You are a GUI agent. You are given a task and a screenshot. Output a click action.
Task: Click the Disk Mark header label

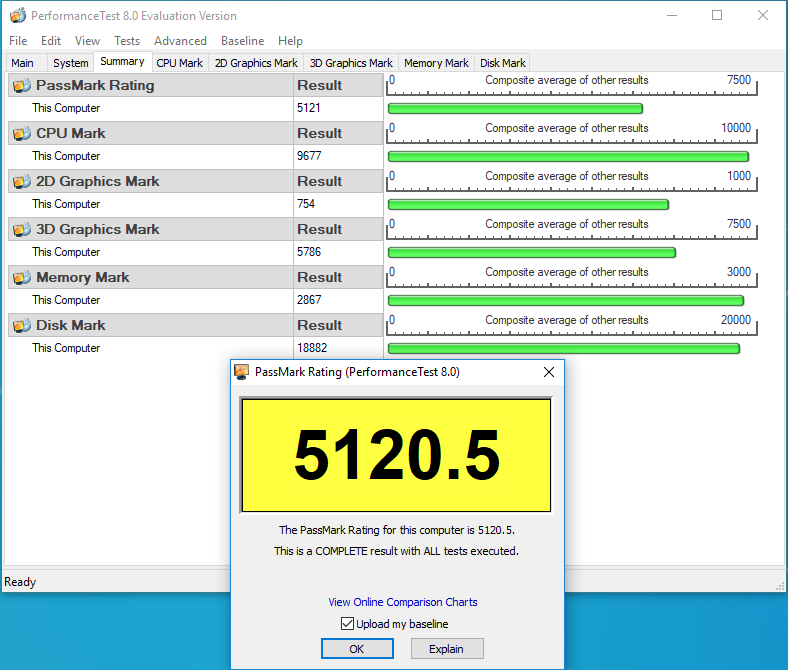[71, 326]
